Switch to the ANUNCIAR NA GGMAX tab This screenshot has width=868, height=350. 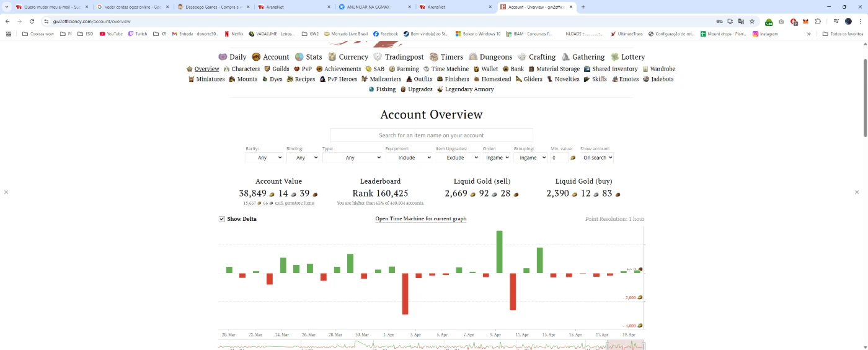coord(373,7)
